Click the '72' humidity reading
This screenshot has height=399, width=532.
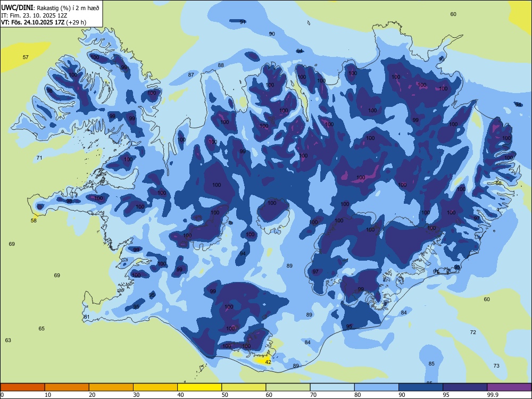click(x=473, y=332)
